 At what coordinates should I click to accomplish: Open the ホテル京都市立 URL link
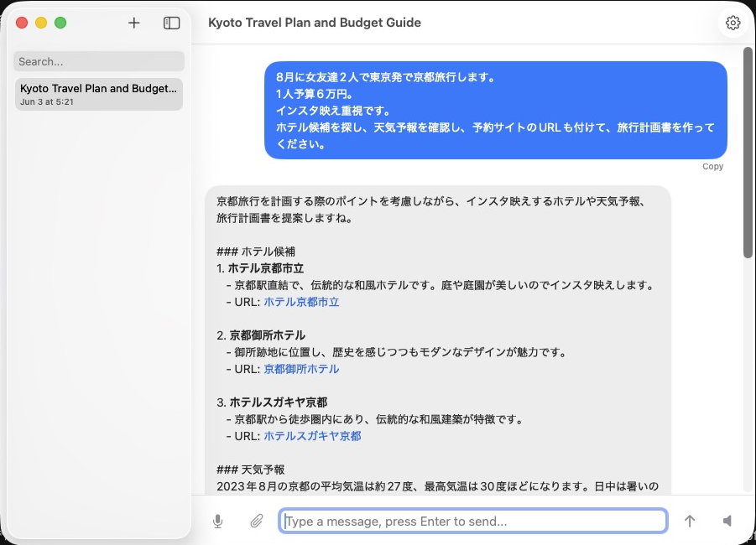click(x=301, y=302)
